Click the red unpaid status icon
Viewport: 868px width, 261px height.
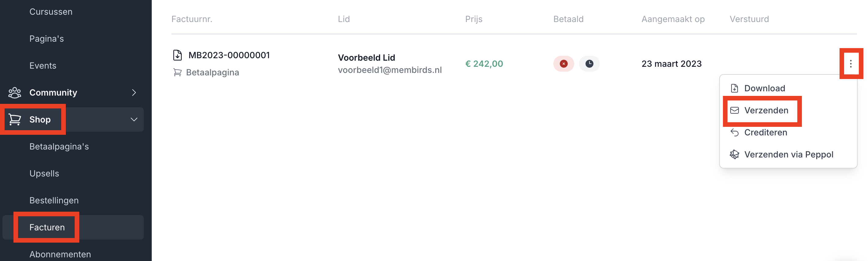tap(563, 64)
